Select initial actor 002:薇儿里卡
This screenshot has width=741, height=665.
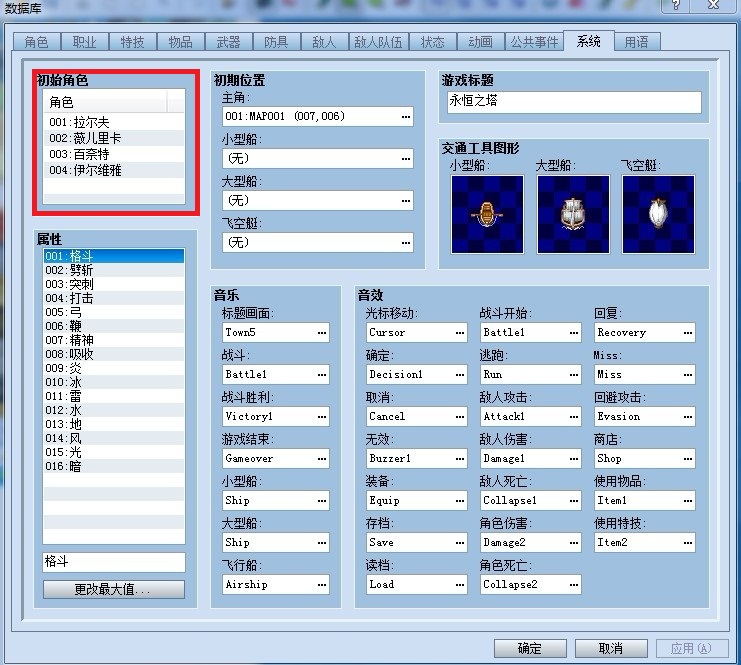(114, 138)
